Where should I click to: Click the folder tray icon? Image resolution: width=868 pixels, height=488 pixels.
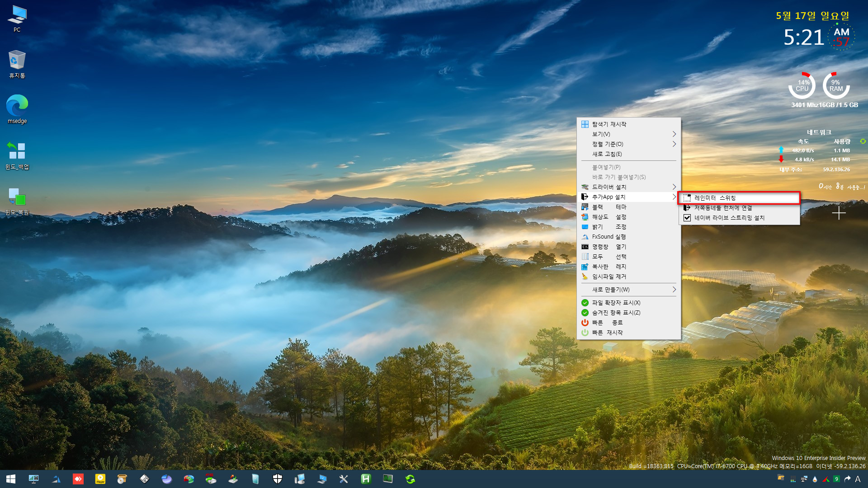(781, 478)
